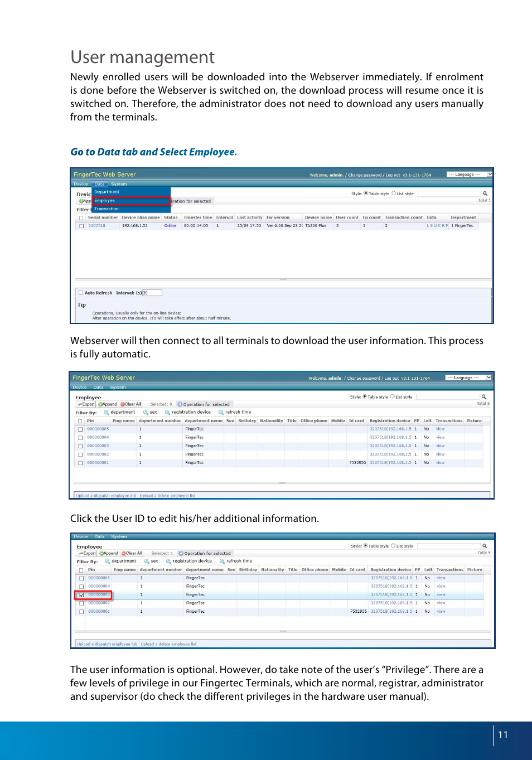Open 'Operation for selected' in 'Selected: 1' list
Screen dimensions: 532x760
(205, 553)
